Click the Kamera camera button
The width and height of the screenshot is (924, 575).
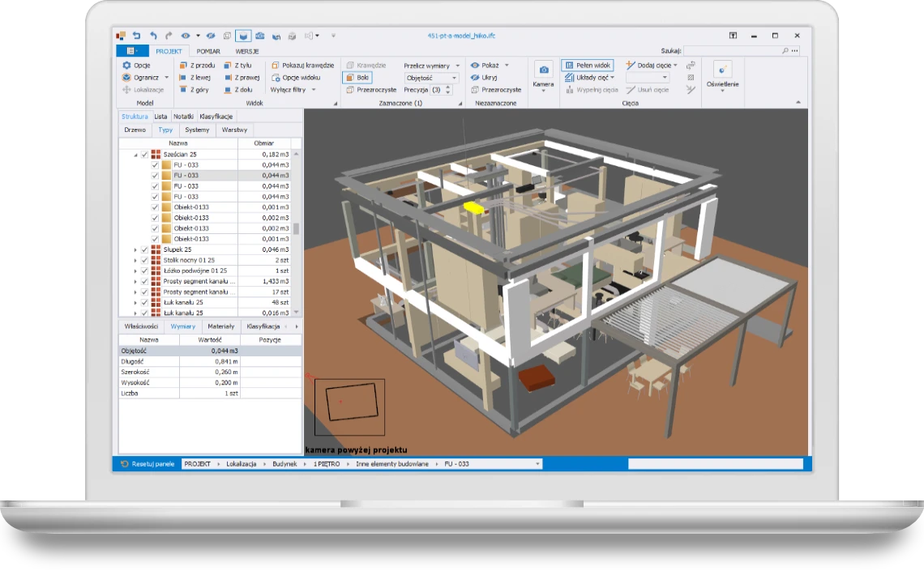click(x=543, y=75)
